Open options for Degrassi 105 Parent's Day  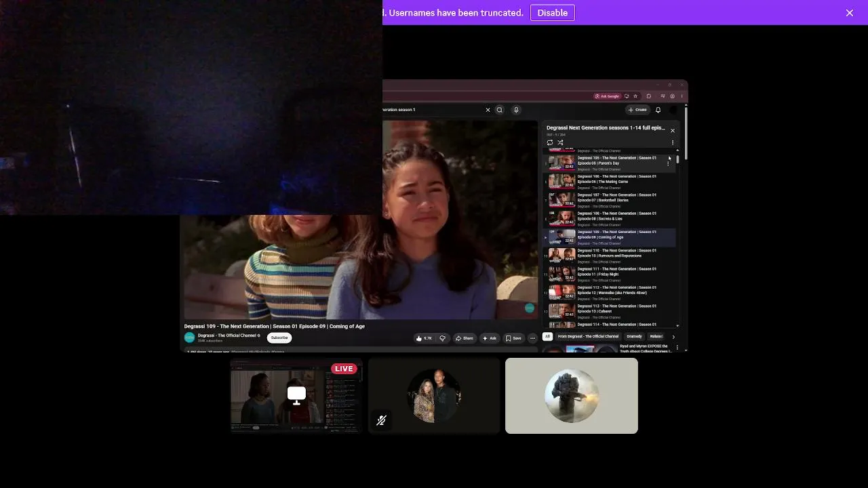(668, 163)
